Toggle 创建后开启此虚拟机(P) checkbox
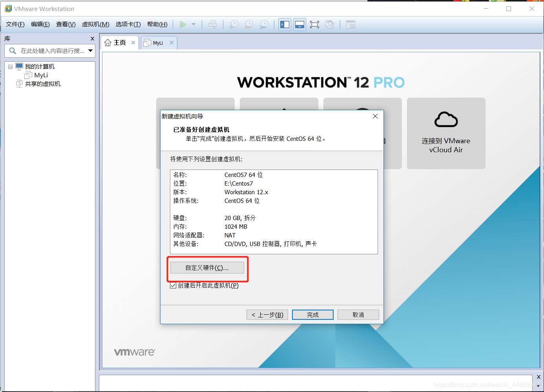The image size is (544, 392). point(173,286)
